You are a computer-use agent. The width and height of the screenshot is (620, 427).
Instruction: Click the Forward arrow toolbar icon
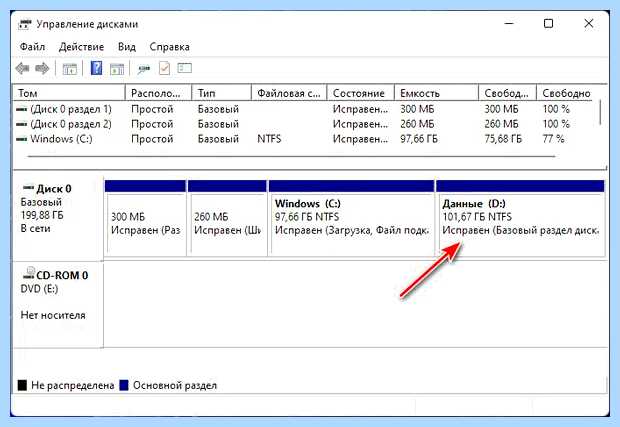[x=42, y=69]
